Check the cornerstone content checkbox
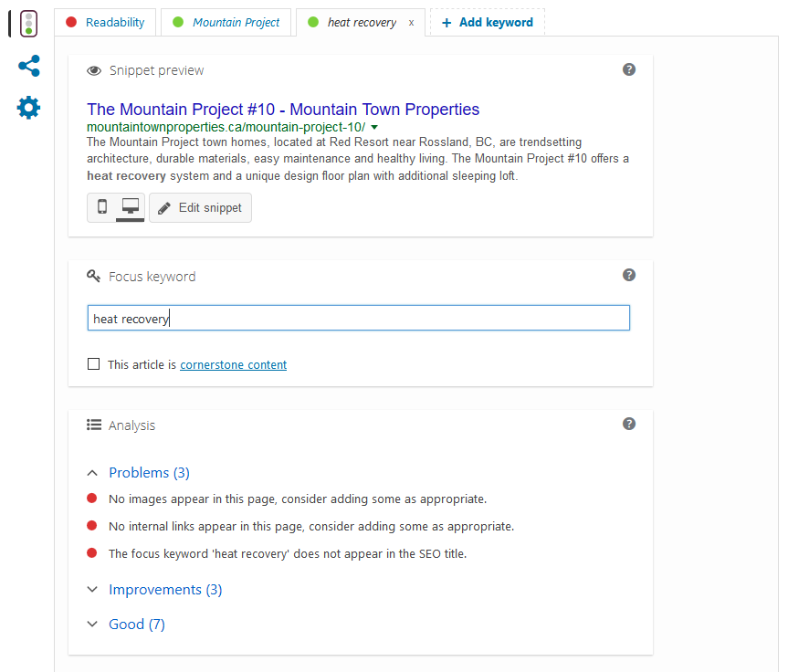Screen dimensions: 788x672 (x=93, y=364)
